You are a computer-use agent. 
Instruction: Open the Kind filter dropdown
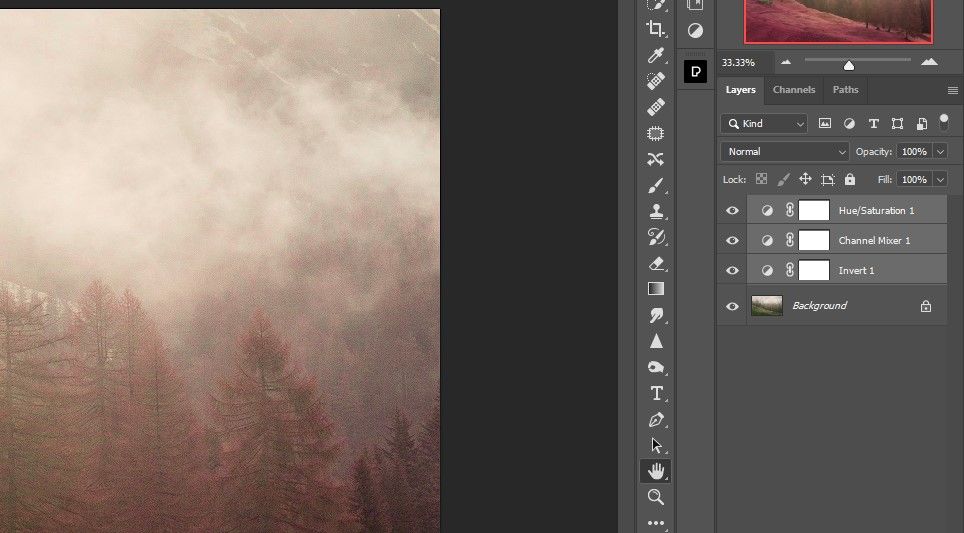click(764, 124)
